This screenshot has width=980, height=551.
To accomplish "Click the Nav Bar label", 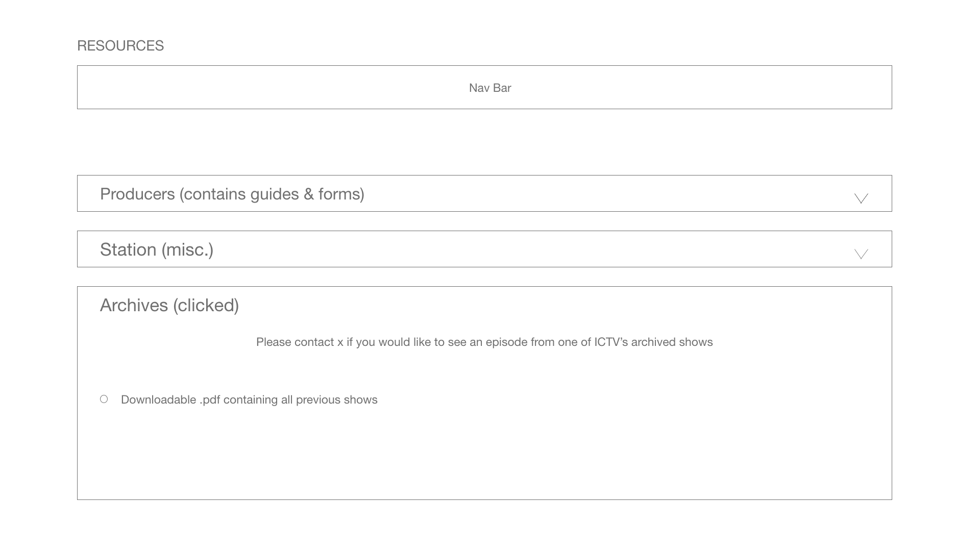I will pos(489,88).
